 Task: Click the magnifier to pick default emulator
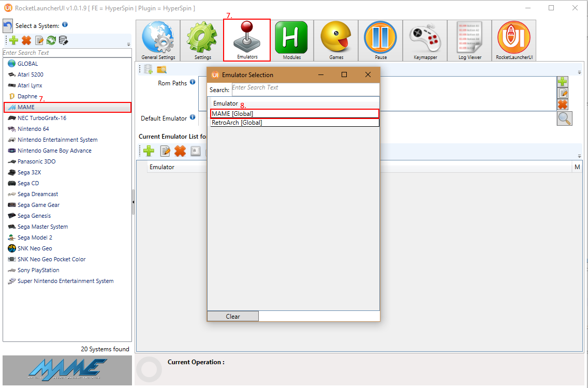564,118
